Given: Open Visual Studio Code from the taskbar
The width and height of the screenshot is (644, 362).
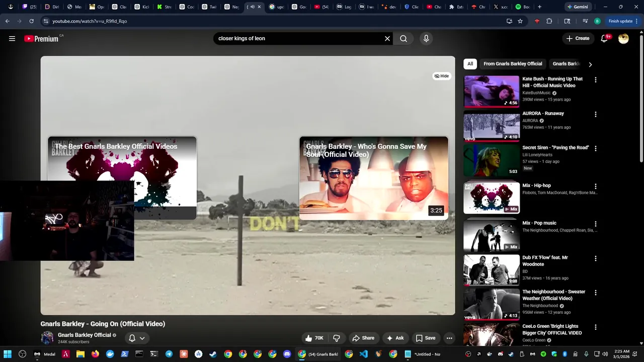Looking at the screenshot, I should (x=364, y=354).
